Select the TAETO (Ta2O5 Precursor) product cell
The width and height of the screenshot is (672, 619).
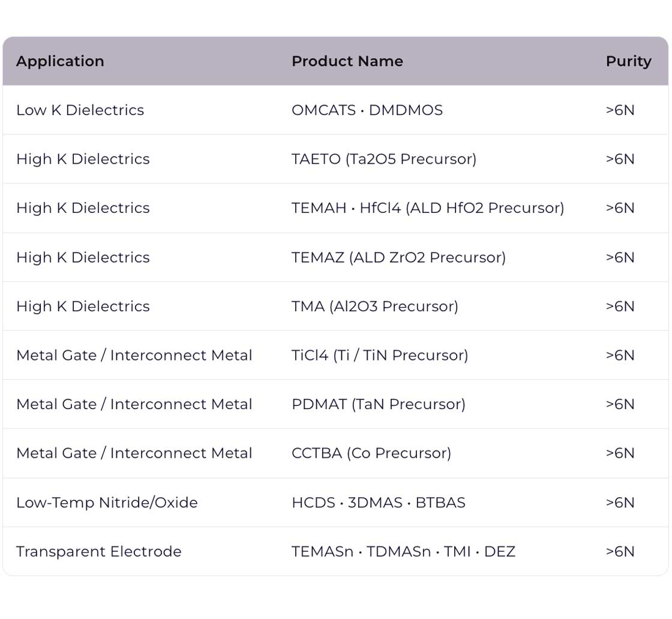(383, 159)
